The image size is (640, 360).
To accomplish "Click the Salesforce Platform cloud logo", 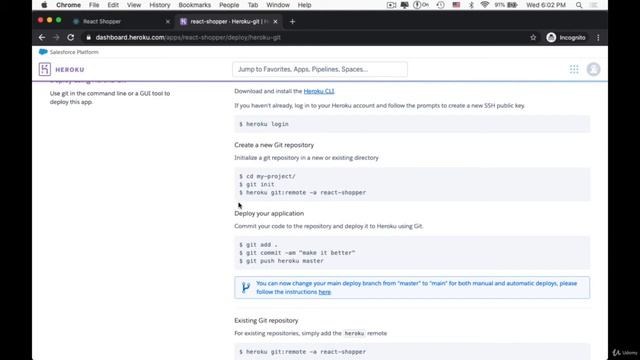I will [x=43, y=52].
